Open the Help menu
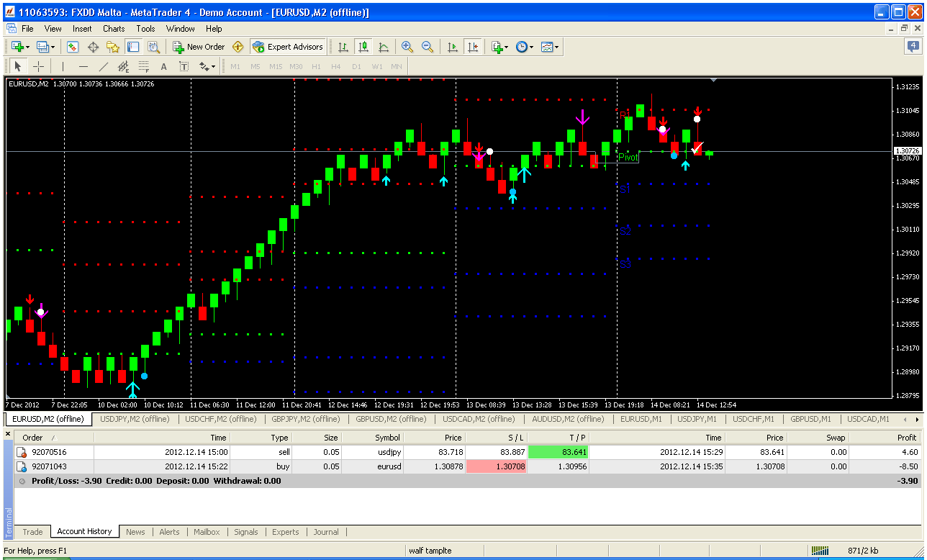Screen dimensions: 927x560 pyautogui.click(x=214, y=29)
